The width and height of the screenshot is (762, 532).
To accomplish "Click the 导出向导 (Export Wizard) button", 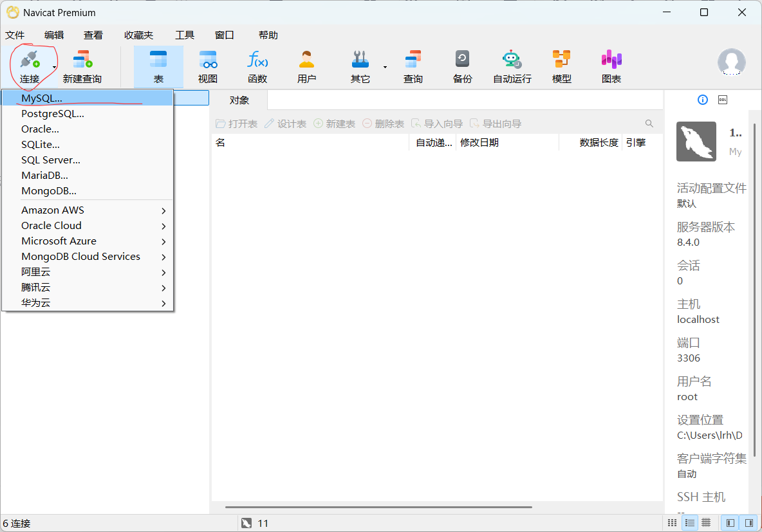I will (496, 124).
